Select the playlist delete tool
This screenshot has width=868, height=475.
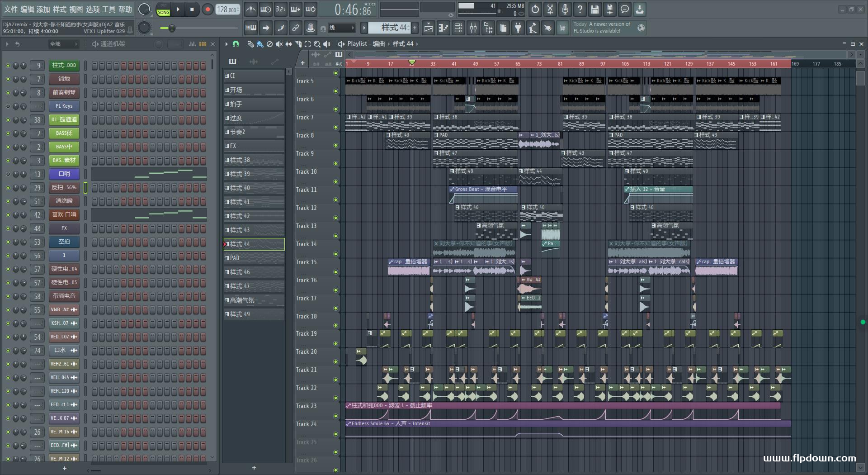[269, 44]
